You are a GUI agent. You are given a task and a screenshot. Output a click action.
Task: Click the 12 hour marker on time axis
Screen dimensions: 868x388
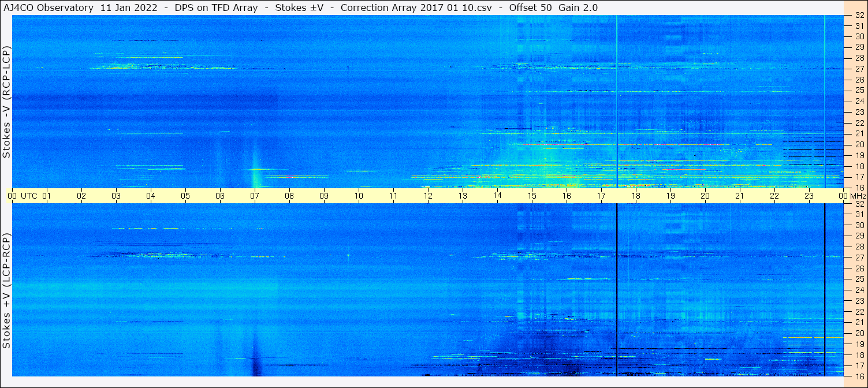(x=428, y=196)
